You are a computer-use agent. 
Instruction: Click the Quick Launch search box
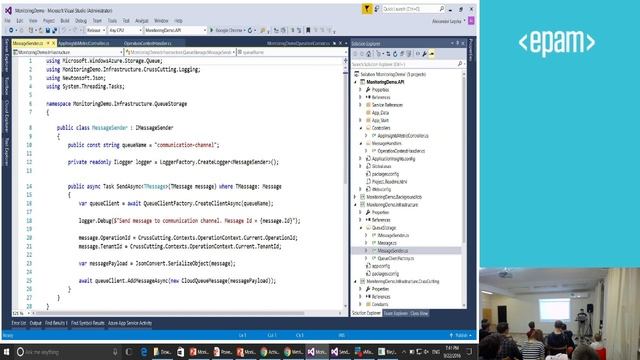(x=413, y=9)
